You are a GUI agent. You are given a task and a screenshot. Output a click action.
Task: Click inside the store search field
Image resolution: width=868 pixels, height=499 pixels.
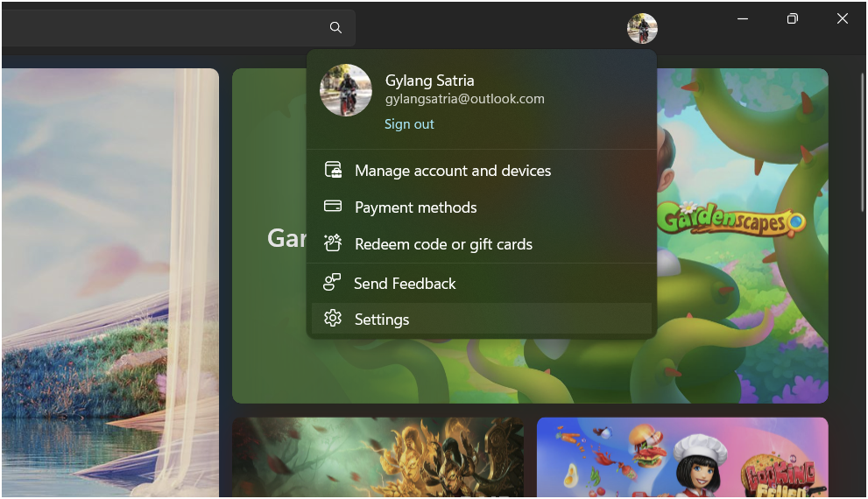tap(179, 28)
